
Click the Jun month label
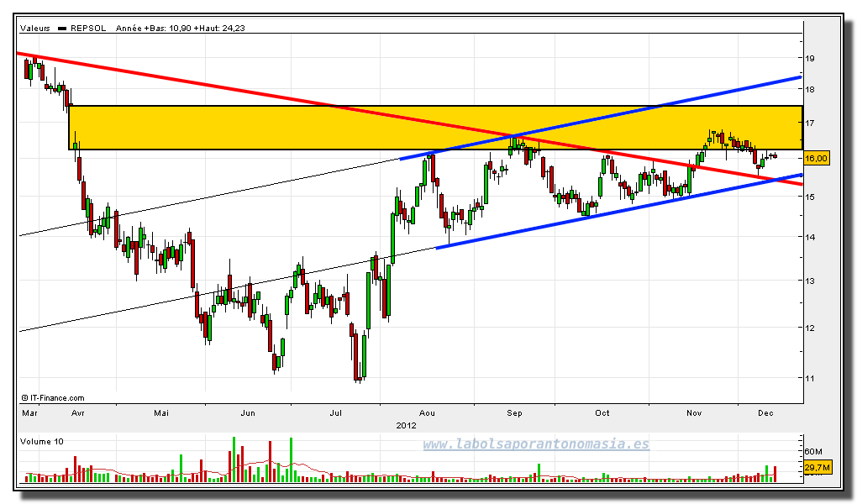pos(248,413)
